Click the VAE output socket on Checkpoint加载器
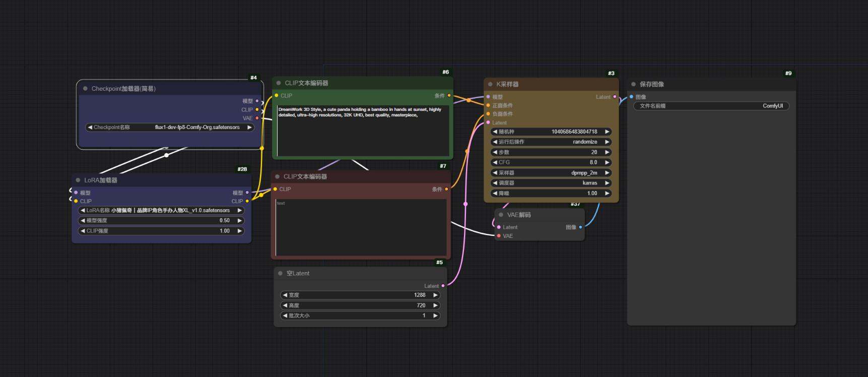The height and width of the screenshot is (377, 868). [x=257, y=118]
